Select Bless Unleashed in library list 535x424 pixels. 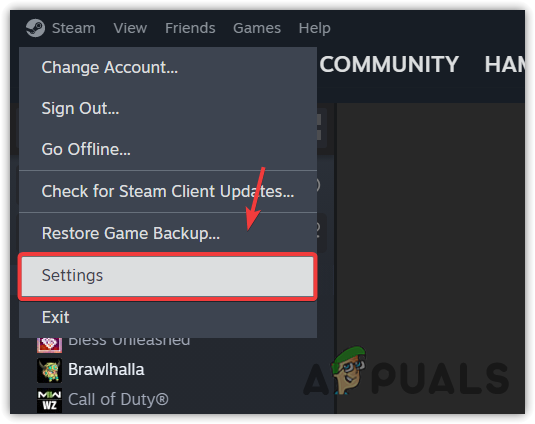coord(129,342)
